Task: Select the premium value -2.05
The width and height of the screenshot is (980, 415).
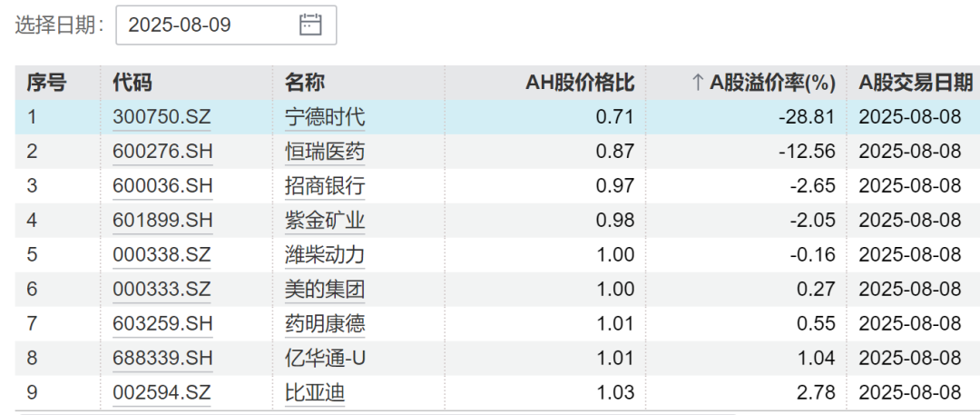Action: tap(811, 221)
